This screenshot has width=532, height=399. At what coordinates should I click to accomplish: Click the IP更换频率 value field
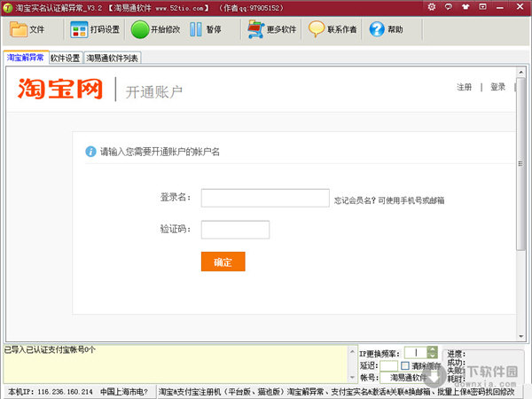click(416, 353)
